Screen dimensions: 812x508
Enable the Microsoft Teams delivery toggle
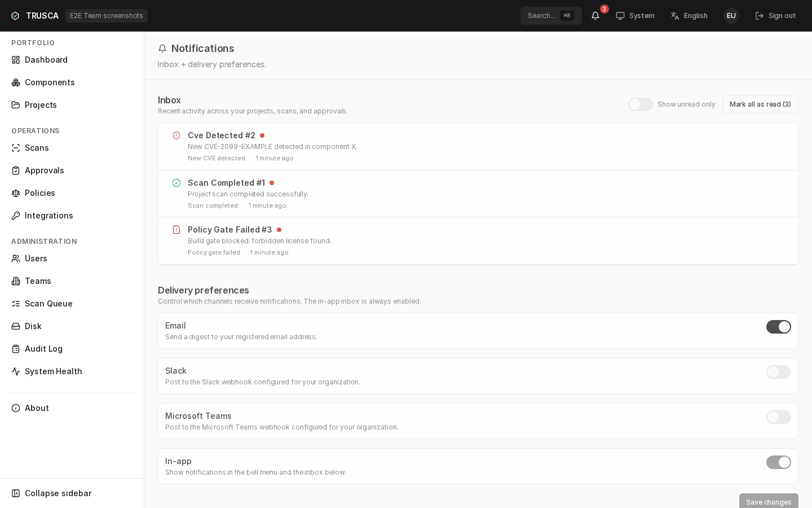(x=779, y=417)
